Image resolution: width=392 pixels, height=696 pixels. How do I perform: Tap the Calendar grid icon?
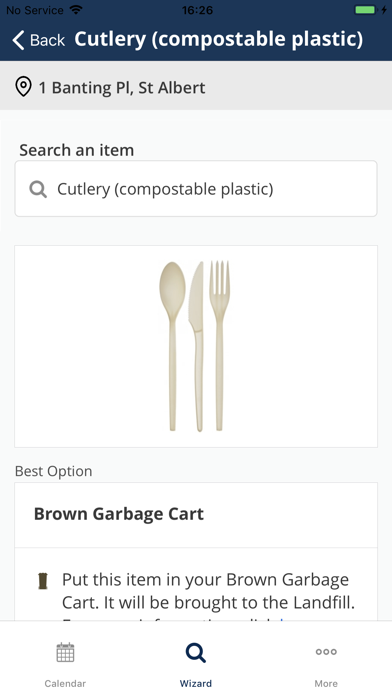[65, 652]
